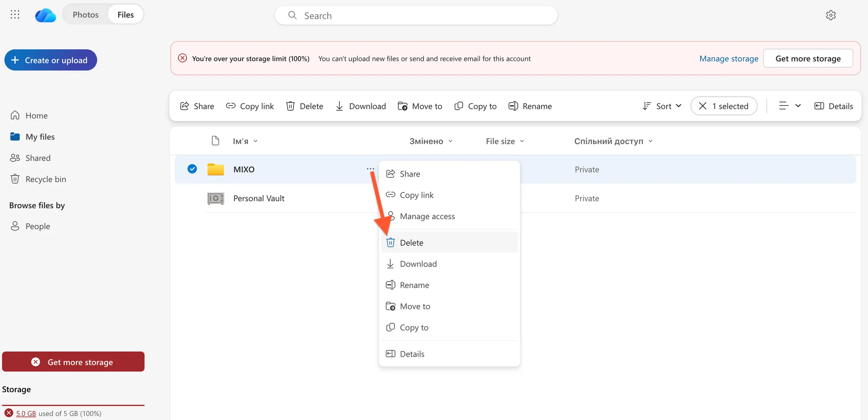Open the MIXO yellow folder icon
The height and width of the screenshot is (420, 868).
215,169
